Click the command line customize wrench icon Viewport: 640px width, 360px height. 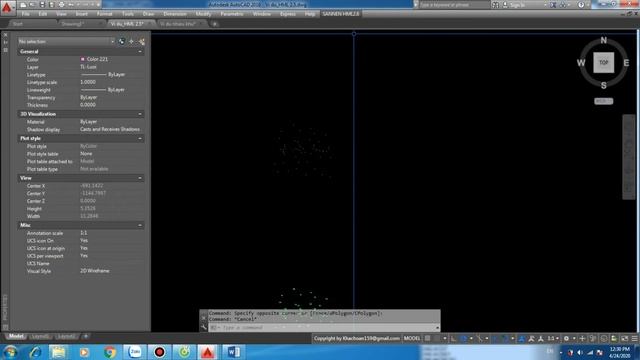coord(204,327)
